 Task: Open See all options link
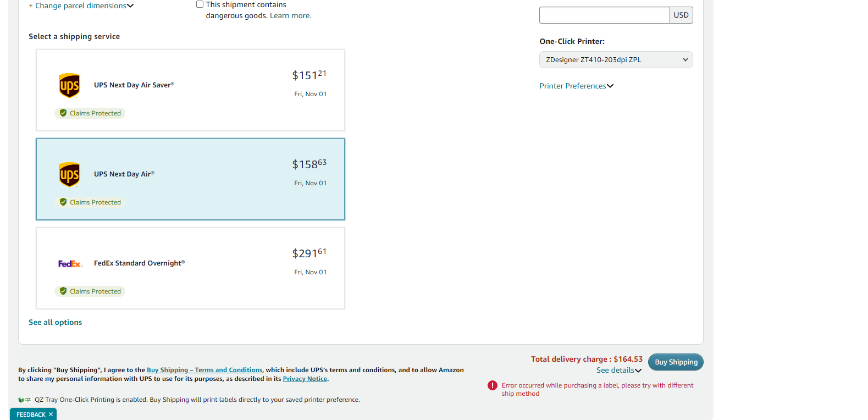(56, 322)
